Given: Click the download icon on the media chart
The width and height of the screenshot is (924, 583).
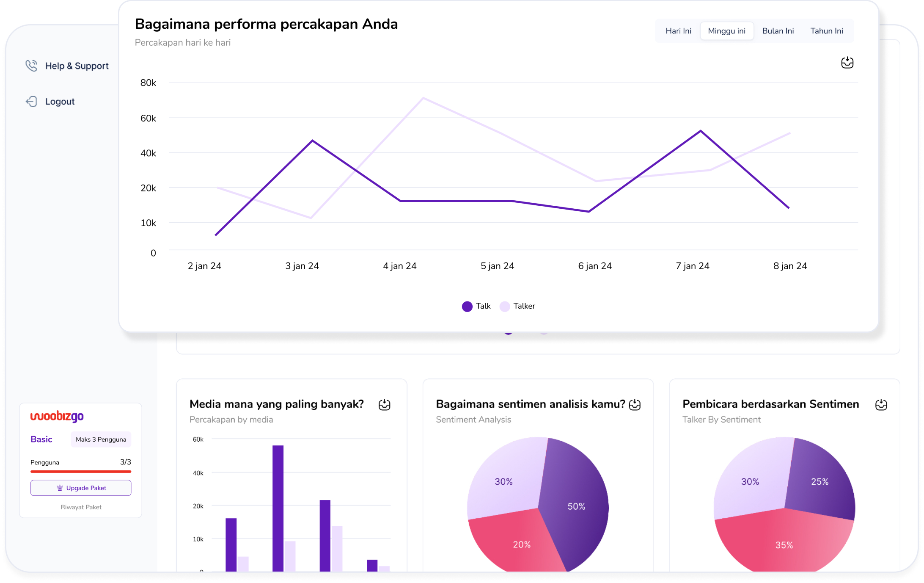Looking at the screenshot, I should point(384,404).
